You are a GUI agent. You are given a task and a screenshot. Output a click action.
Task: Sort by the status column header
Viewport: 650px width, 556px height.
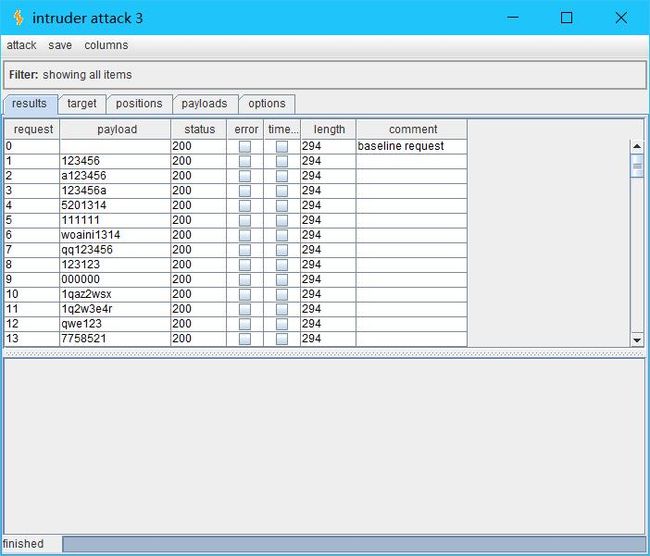pos(199,129)
